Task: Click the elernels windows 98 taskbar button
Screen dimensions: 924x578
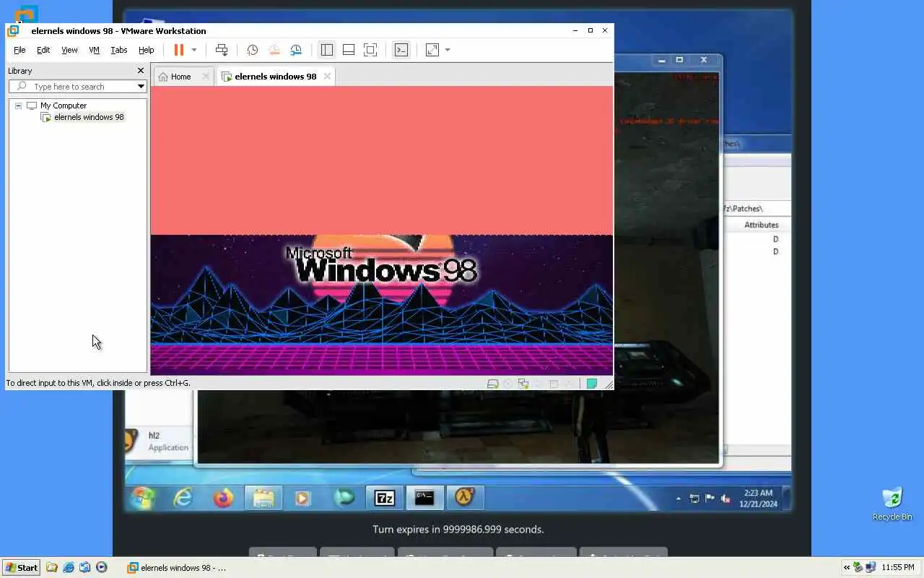Action: (x=177, y=567)
